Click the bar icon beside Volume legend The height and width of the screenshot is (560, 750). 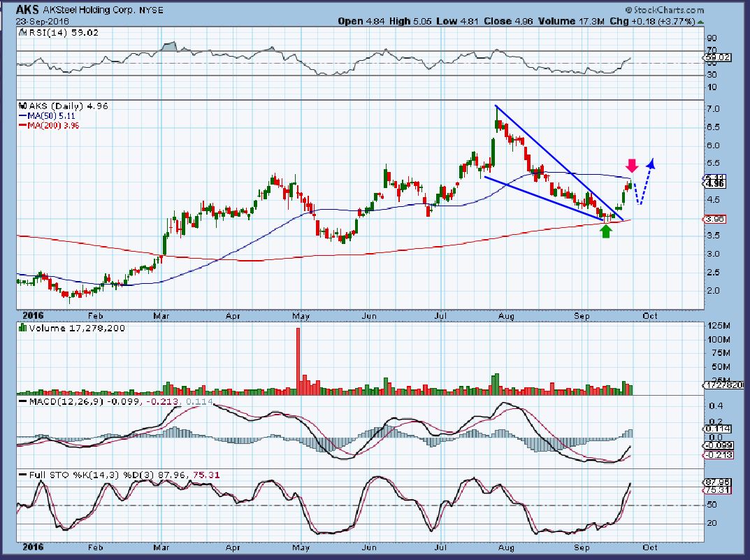(x=22, y=328)
